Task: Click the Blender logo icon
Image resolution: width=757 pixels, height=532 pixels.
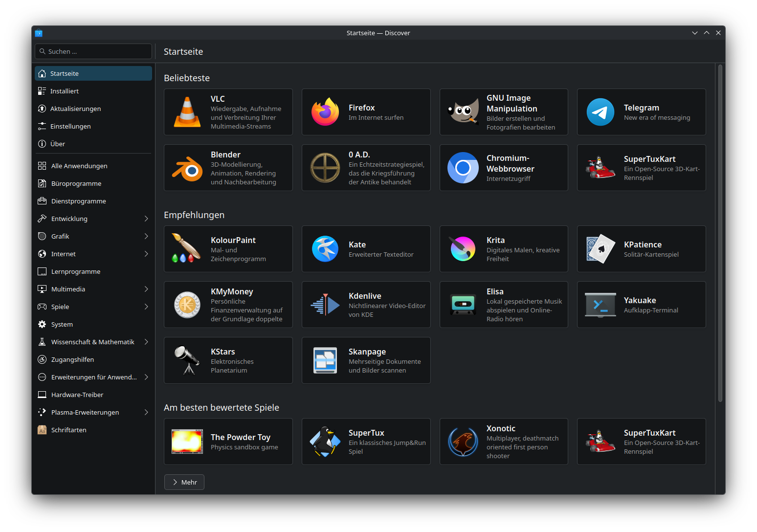Action: (x=187, y=168)
